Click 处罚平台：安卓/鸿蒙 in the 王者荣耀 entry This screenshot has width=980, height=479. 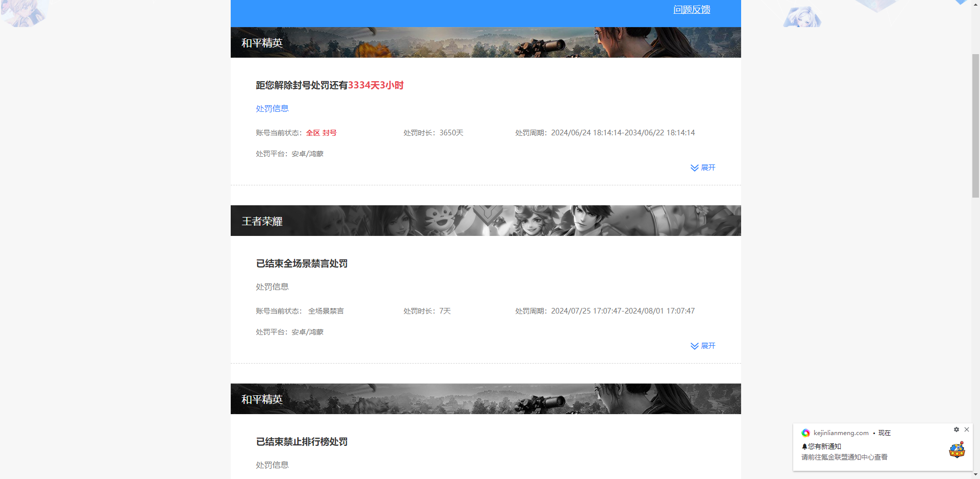click(x=289, y=332)
